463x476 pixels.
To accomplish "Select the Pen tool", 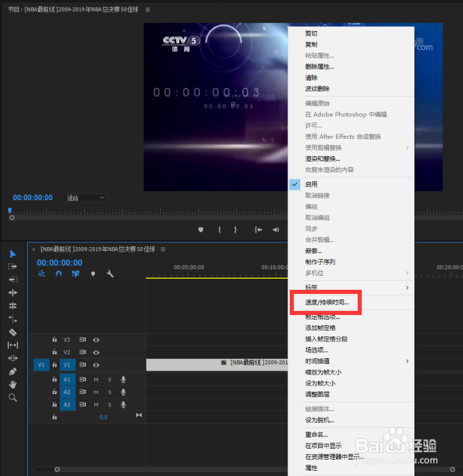I will (13, 372).
